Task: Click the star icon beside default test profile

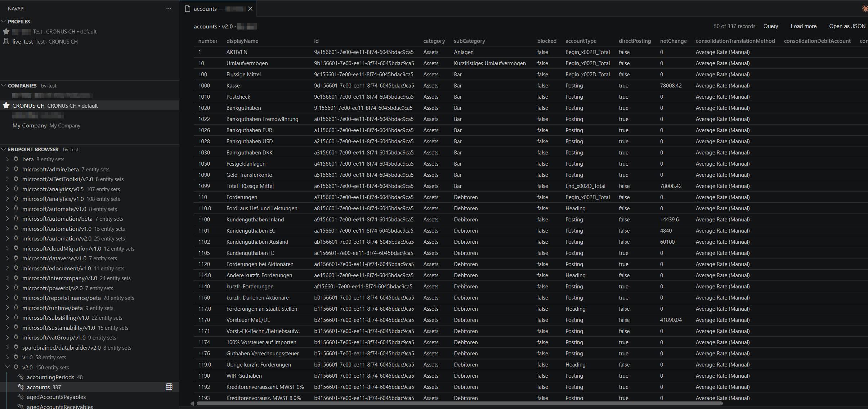Action: click(x=6, y=31)
